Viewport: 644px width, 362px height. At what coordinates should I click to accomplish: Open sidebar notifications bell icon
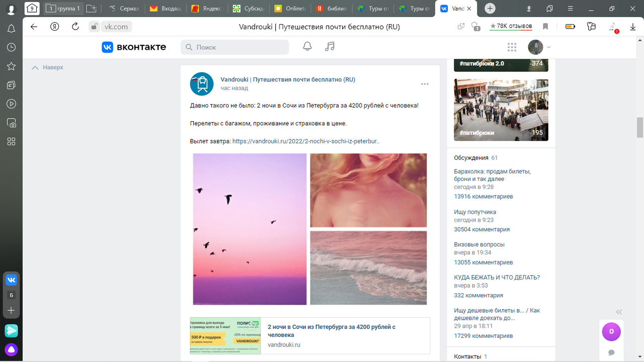[11, 29]
